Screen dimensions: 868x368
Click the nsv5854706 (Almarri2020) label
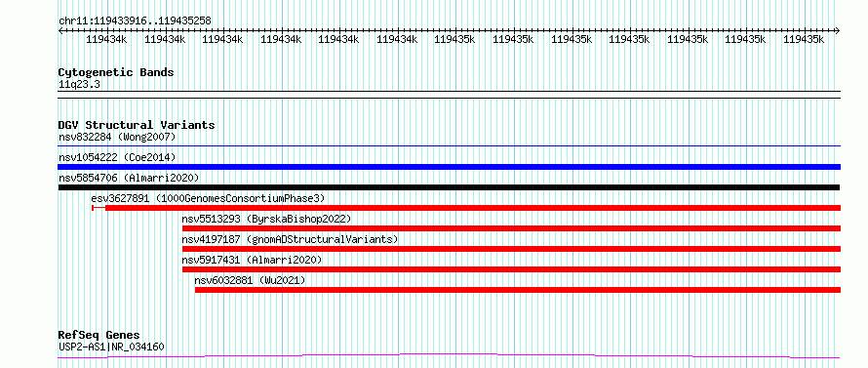pos(129,178)
